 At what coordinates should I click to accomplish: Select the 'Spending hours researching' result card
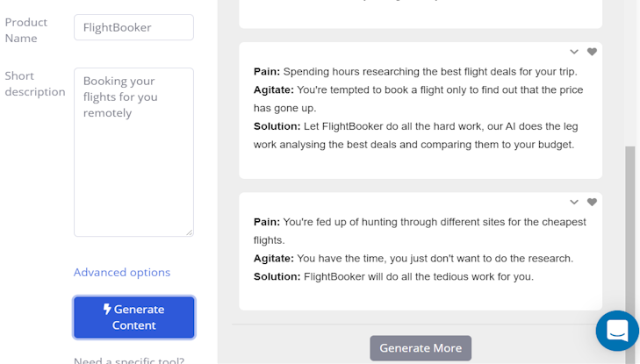tap(421, 111)
